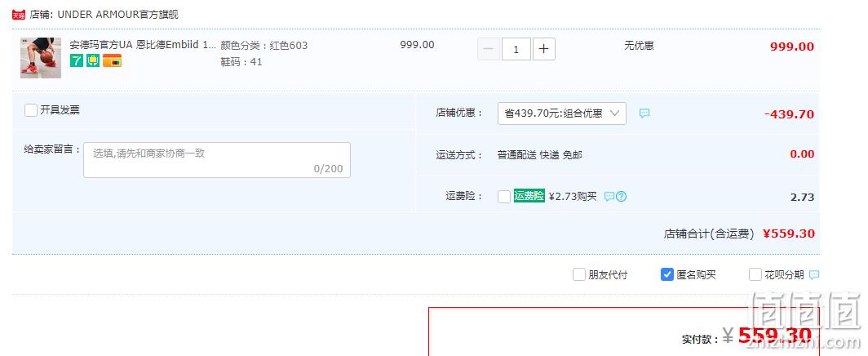
Task: Click the green 7-day return service icon
Action: (77, 60)
